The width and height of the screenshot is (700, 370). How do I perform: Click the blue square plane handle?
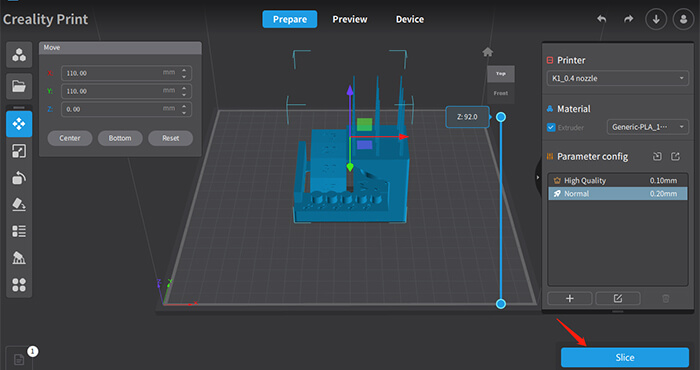click(364, 145)
